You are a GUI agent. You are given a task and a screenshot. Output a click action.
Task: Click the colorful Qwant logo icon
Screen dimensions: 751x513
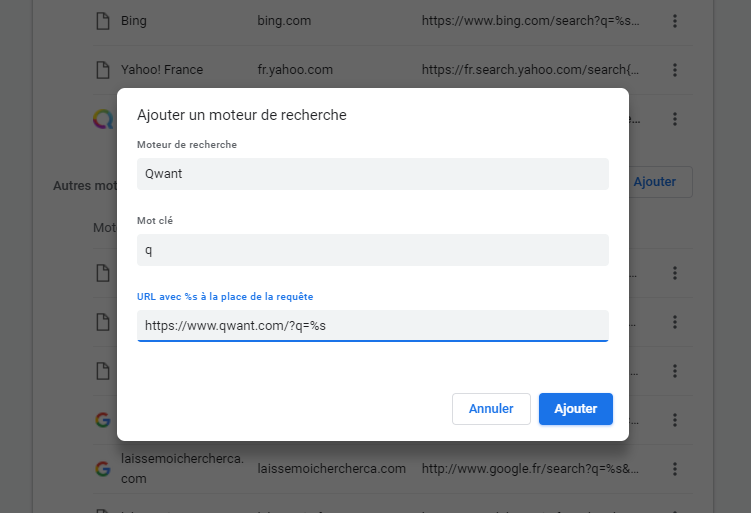(x=102, y=119)
